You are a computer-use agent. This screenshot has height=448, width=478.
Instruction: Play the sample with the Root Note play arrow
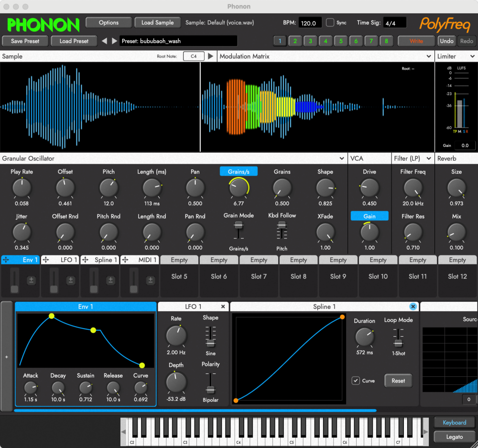(210, 56)
